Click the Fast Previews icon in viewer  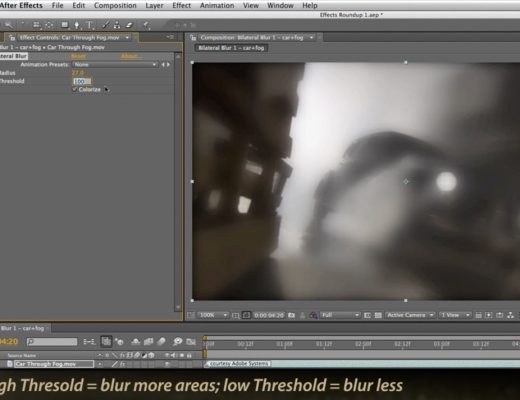[489, 315]
